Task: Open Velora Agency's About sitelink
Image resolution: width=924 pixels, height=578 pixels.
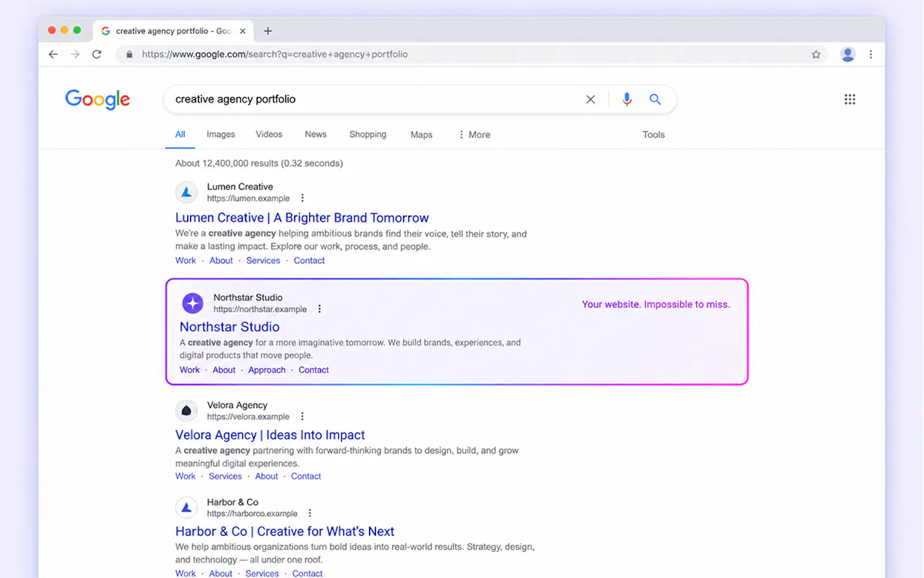Action: 267,476
